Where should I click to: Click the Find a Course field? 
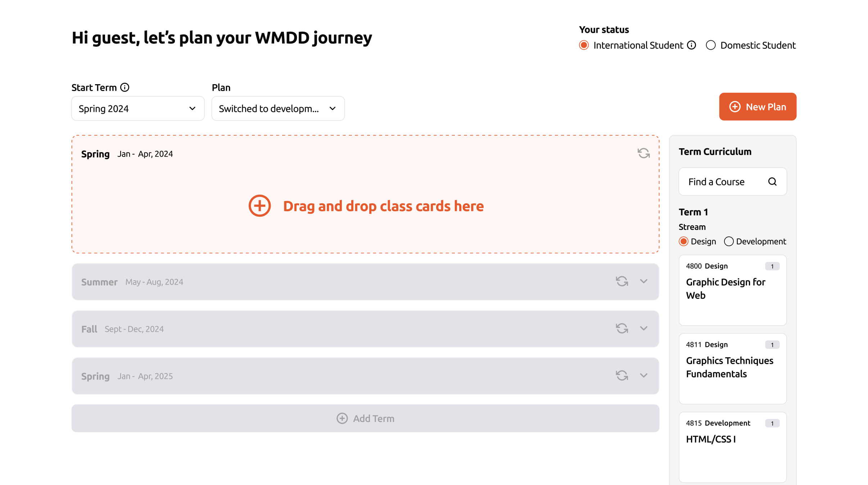point(725,182)
